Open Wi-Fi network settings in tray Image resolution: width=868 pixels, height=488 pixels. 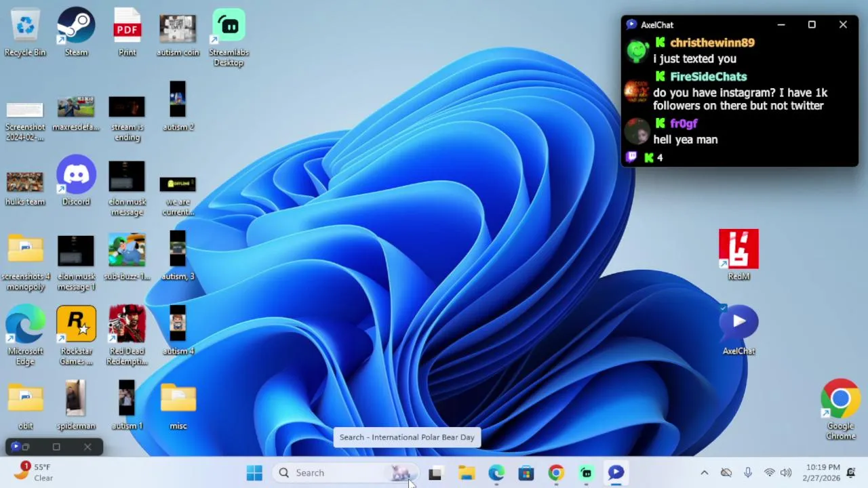coord(769,473)
